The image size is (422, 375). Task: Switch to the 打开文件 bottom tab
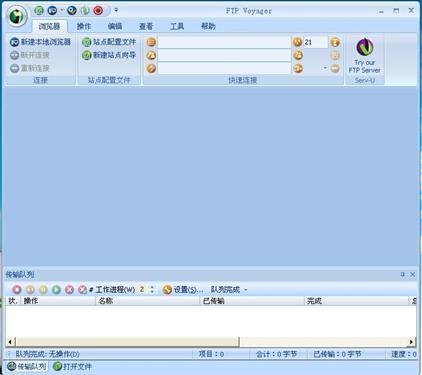[x=72, y=366]
